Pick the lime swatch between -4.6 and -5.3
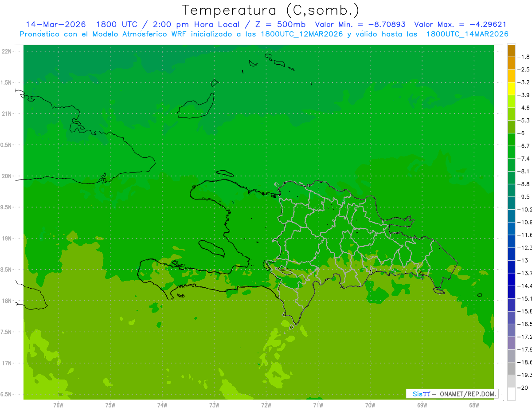 pyautogui.click(x=511, y=114)
